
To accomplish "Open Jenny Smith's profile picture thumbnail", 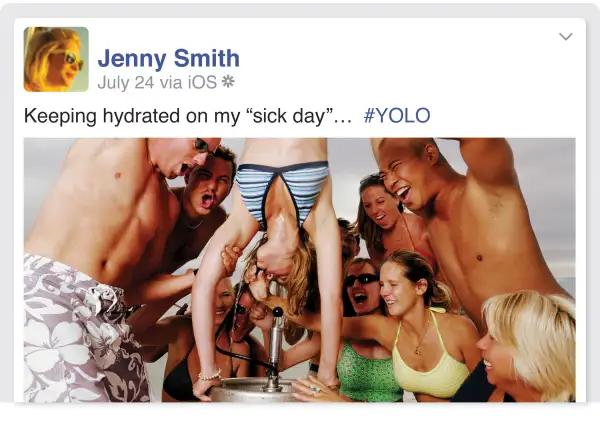I will coord(56,59).
